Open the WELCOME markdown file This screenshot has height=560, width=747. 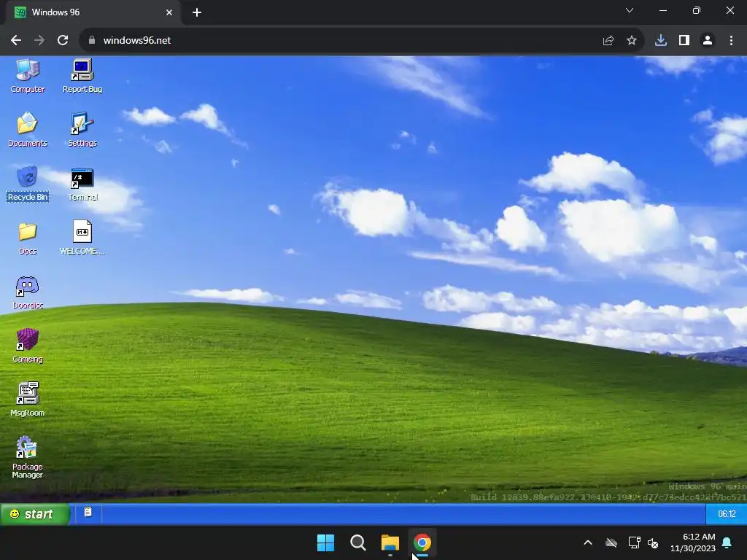pos(82,238)
